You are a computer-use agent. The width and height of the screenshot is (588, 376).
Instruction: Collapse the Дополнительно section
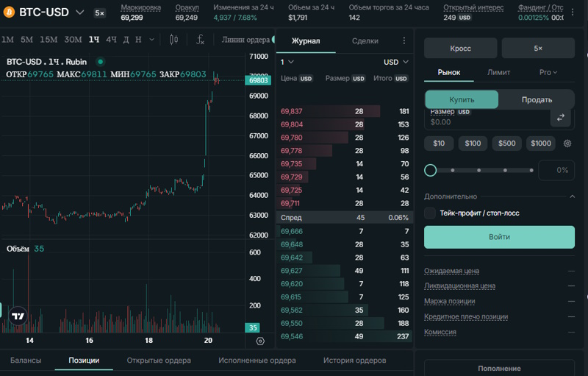point(573,196)
